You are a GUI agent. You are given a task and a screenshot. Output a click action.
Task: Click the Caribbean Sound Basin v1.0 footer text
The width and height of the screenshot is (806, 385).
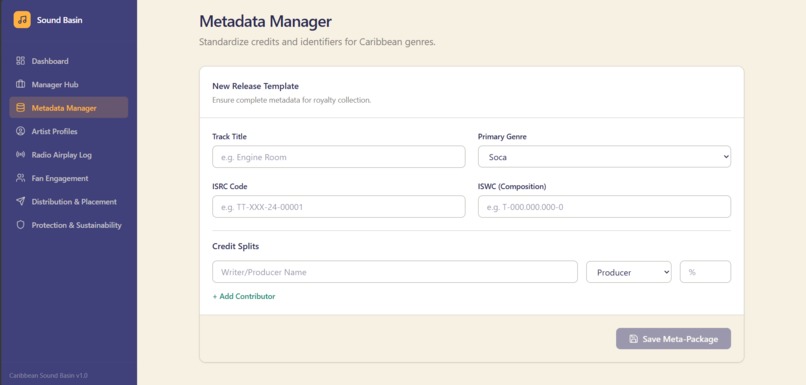48,376
